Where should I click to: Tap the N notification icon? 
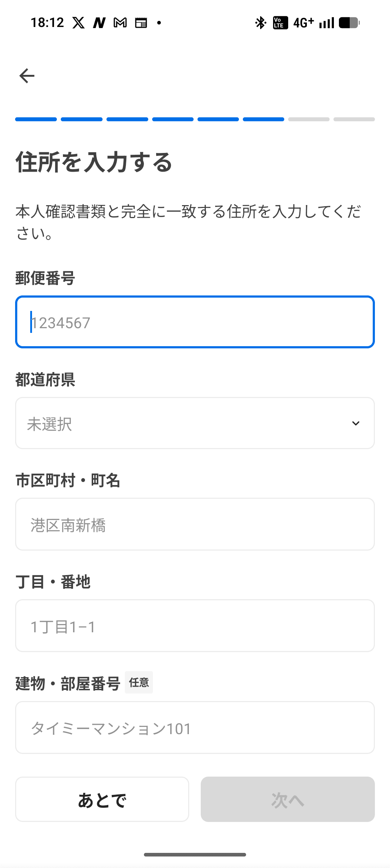pos(99,23)
